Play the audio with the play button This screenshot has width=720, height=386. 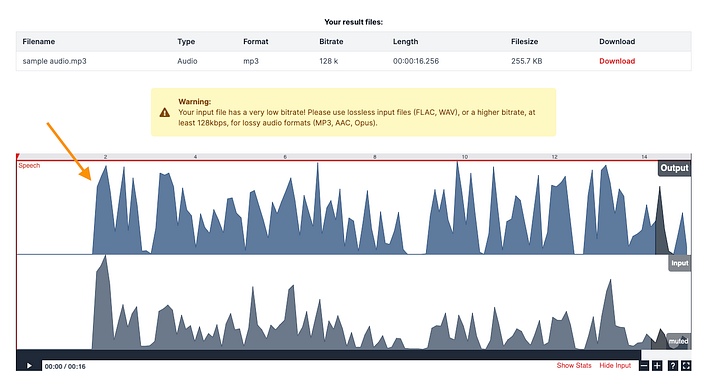pos(29,366)
